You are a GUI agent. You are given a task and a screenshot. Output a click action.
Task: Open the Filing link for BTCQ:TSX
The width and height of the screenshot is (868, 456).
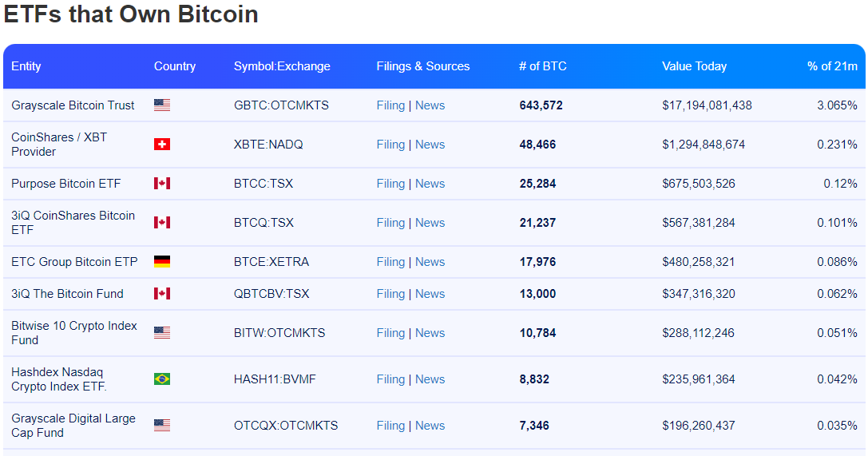click(x=390, y=223)
